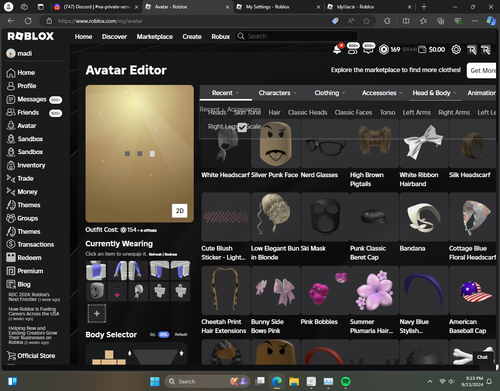Expand the Recent dropdown tab
Viewport: 500px width, 391px height.
[x=226, y=93]
